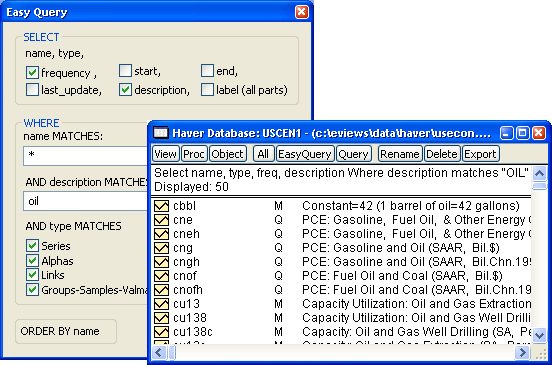Click the Export button

point(481,154)
